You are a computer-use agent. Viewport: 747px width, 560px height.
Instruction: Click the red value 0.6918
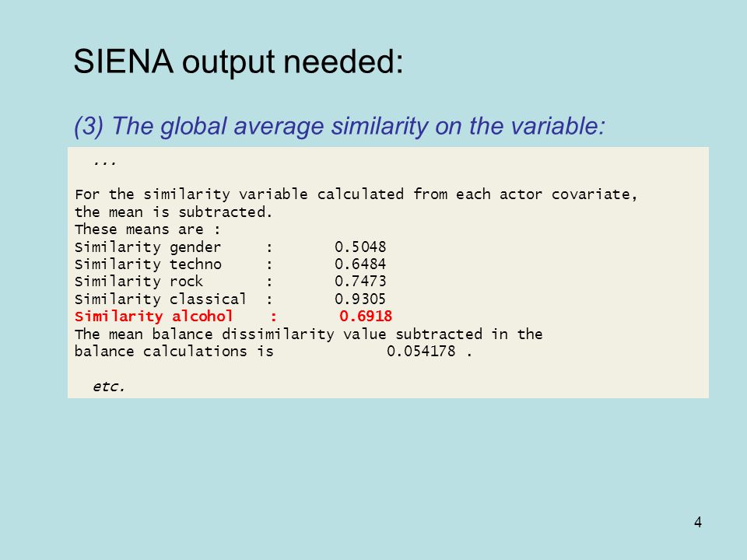coord(366,317)
